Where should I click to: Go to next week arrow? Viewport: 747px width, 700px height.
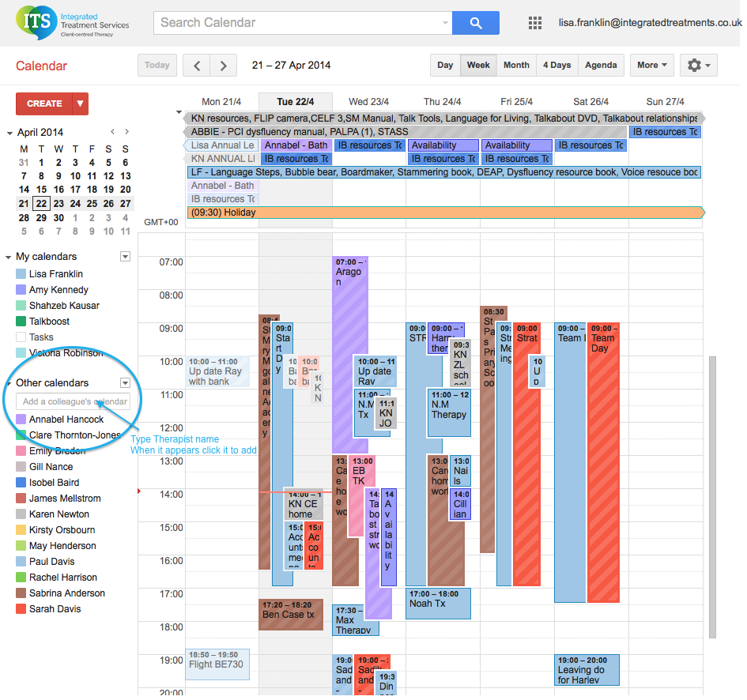(224, 66)
